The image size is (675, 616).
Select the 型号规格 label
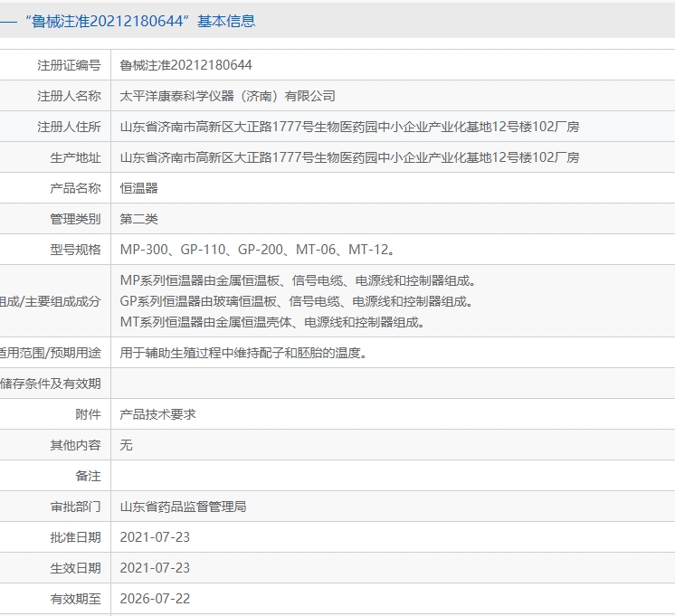coord(75,250)
